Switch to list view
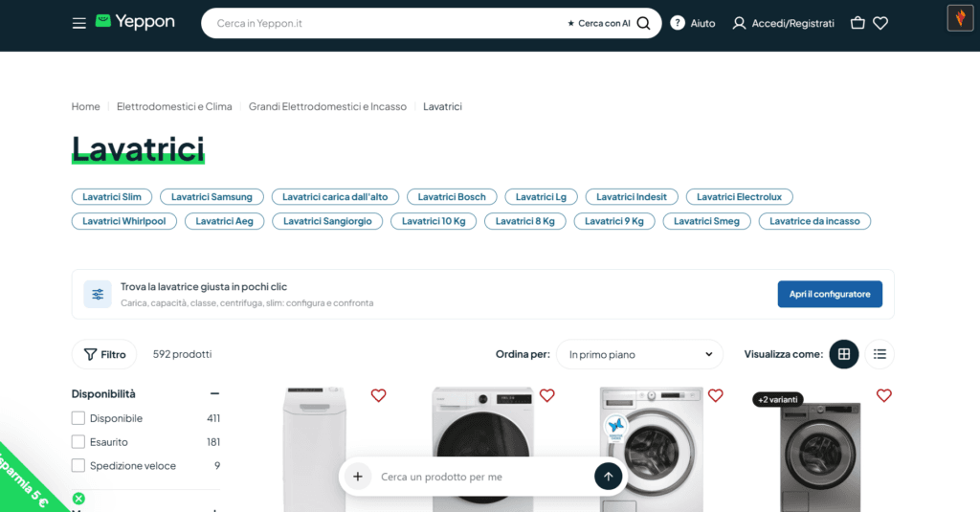The image size is (980, 512). (880, 354)
